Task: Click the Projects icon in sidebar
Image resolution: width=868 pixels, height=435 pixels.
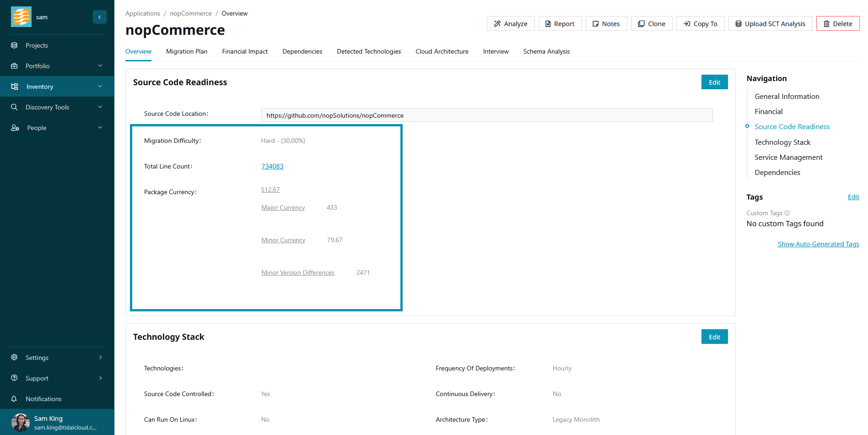Action: (14, 45)
